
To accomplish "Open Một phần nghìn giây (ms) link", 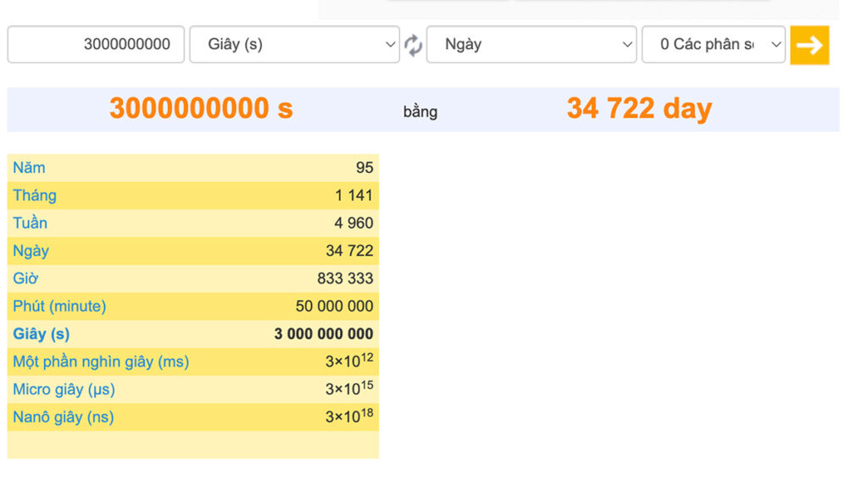I will tap(101, 362).
